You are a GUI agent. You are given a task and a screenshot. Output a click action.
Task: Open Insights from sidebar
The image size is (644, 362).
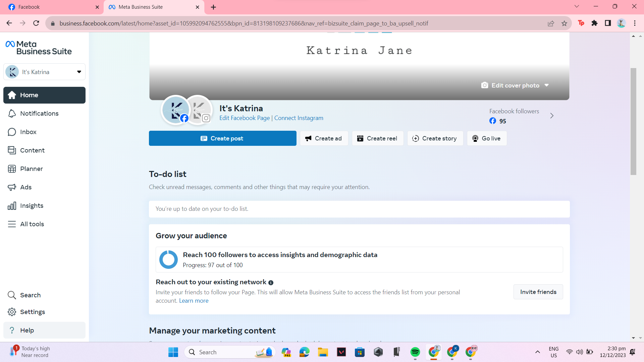(44, 206)
